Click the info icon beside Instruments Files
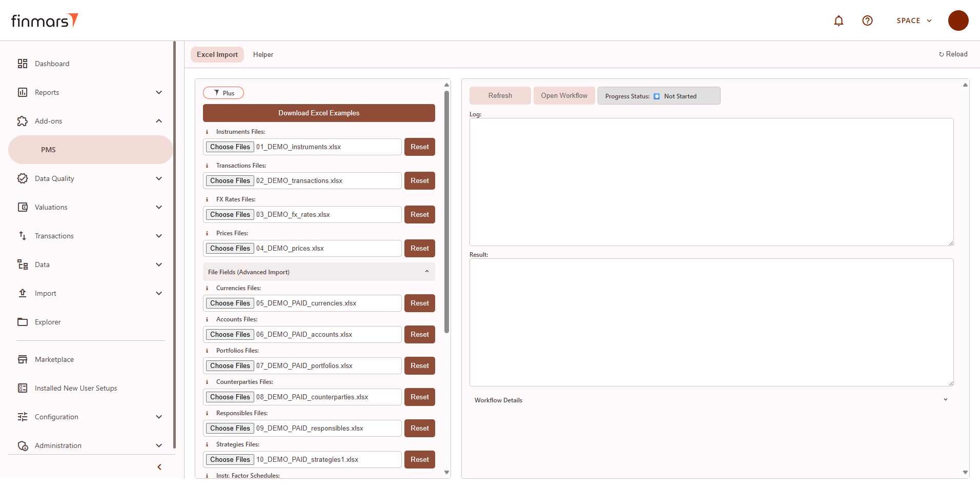Screen dimensions: 980x489 point(207,132)
